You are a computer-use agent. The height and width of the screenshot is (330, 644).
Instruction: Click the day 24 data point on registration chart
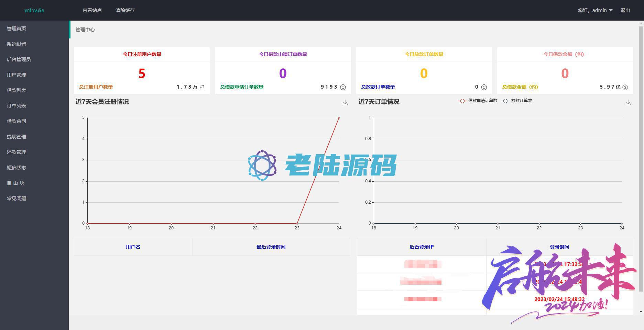pos(339,118)
